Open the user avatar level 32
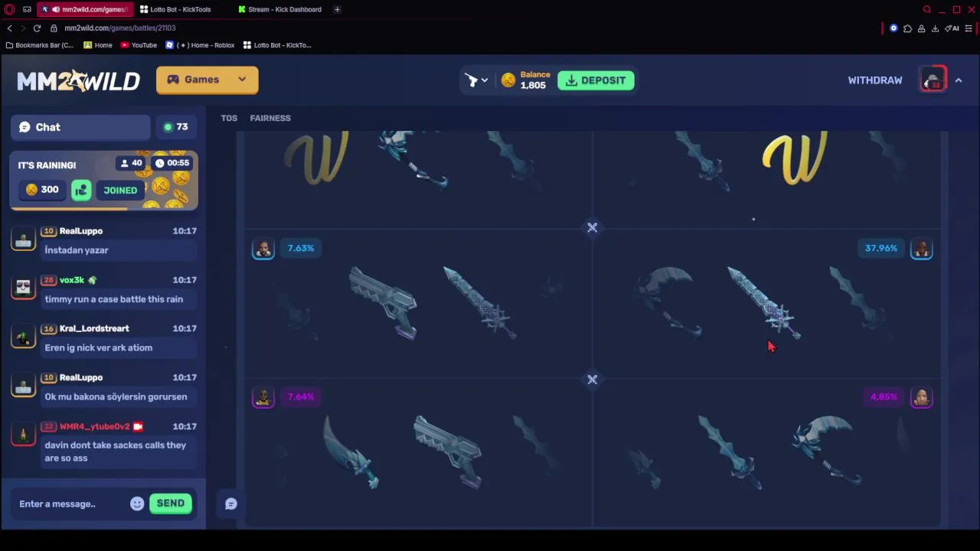The image size is (980, 551). pos(933,80)
